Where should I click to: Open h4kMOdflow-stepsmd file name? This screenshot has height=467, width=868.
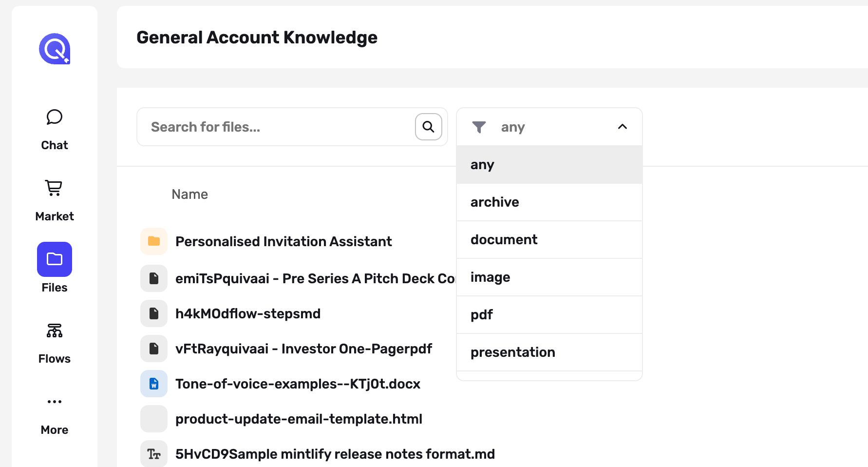coord(248,313)
